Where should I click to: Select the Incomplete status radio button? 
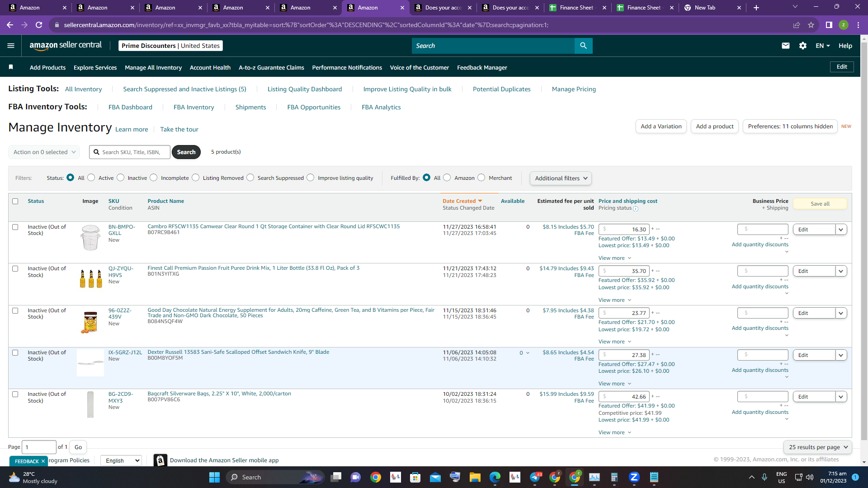click(x=154, y=178)
